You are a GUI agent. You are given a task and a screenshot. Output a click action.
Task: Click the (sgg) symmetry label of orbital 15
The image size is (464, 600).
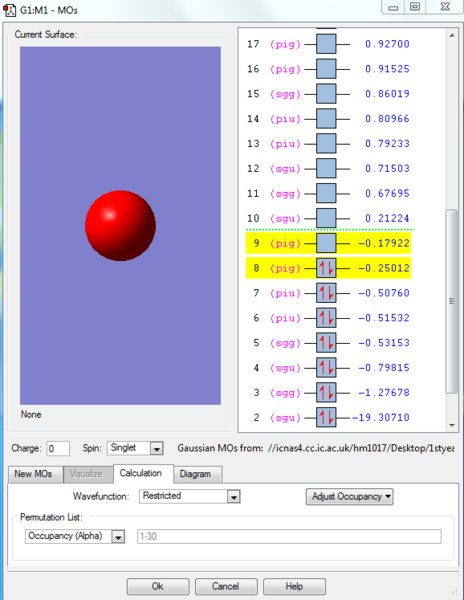click(285, 94)
